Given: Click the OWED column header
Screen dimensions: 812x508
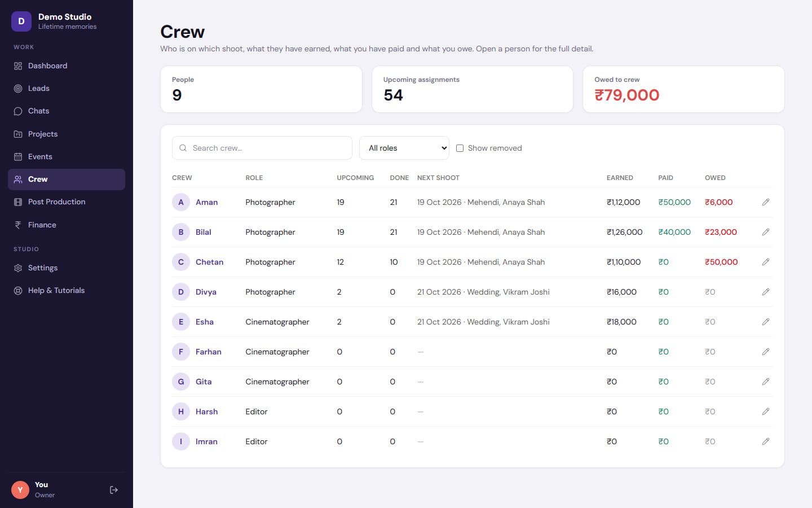Looking at the screenshot, I should (x=715, y=178).
